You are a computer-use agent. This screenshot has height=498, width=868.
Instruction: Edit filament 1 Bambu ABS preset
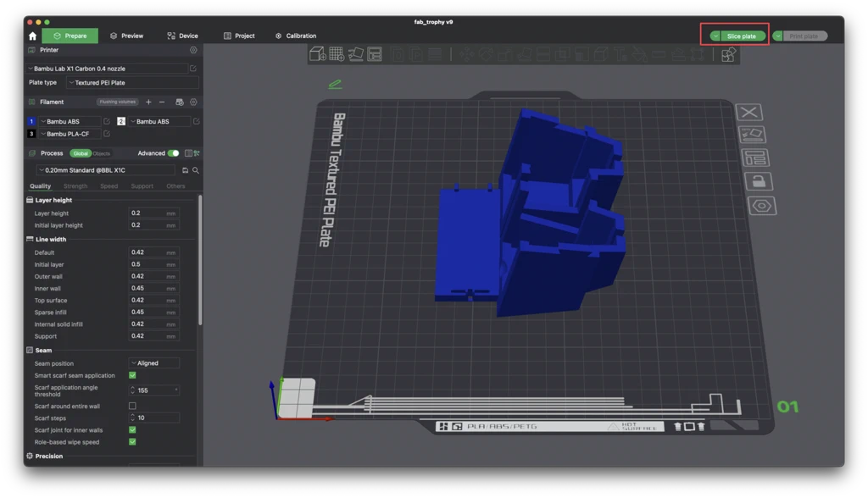(x=107, y=121)
